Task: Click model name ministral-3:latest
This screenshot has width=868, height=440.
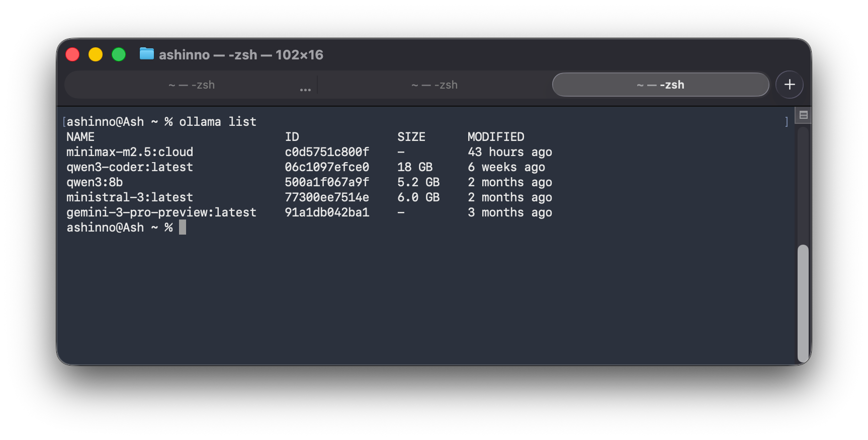Action: point(130,197)
